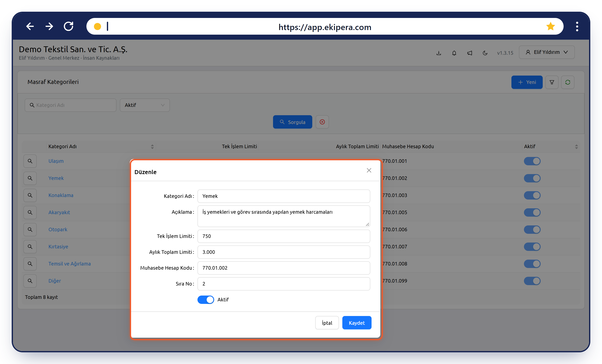The width and height of the screenshot is (602, 364).
Task: Sort by the Kategori Adı column arrows
Action: [152, 147]
